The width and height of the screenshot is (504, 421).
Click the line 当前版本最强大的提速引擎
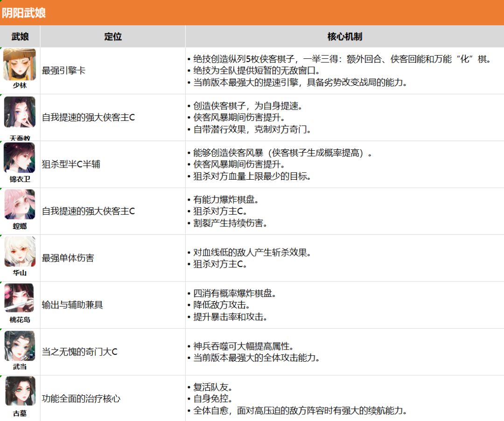pos(298,82)
